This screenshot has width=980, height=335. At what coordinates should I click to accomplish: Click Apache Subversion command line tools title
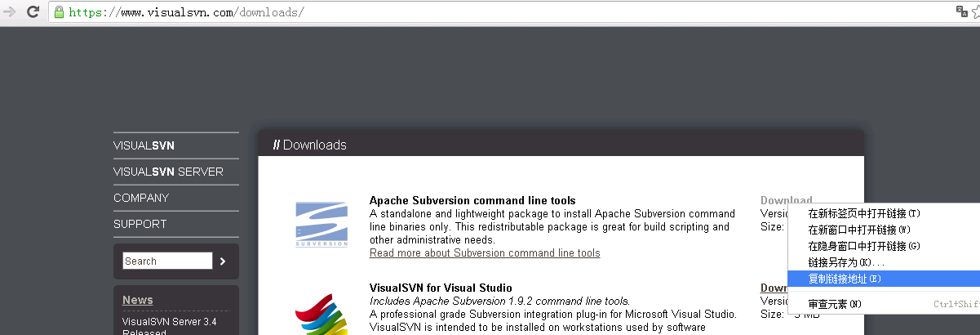pos(472,200)
